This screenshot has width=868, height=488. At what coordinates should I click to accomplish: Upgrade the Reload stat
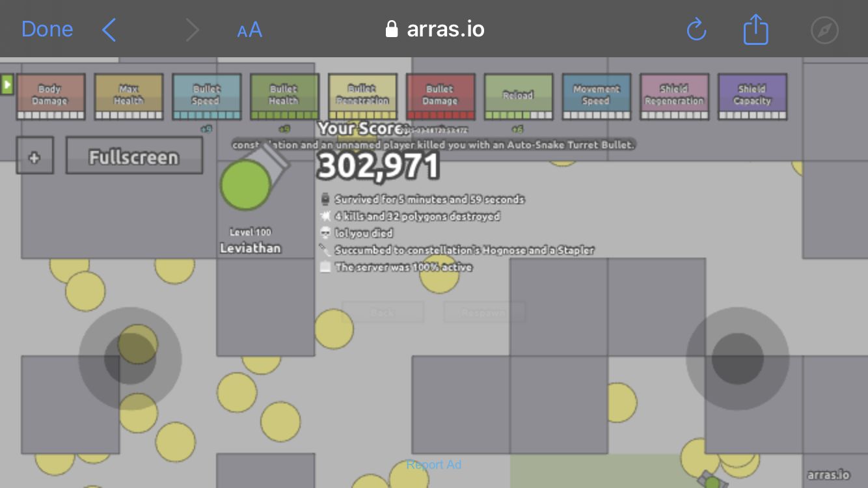click(x=519, y=97)
